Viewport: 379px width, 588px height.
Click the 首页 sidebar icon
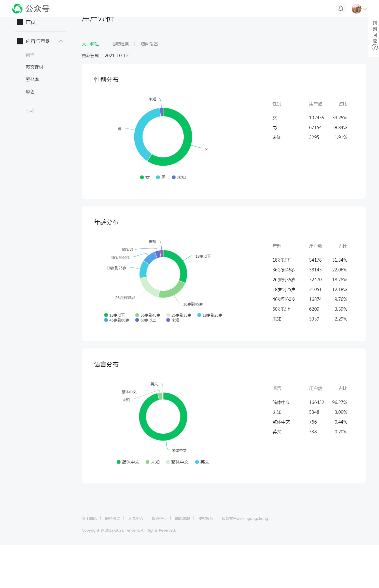pos(20,22)
